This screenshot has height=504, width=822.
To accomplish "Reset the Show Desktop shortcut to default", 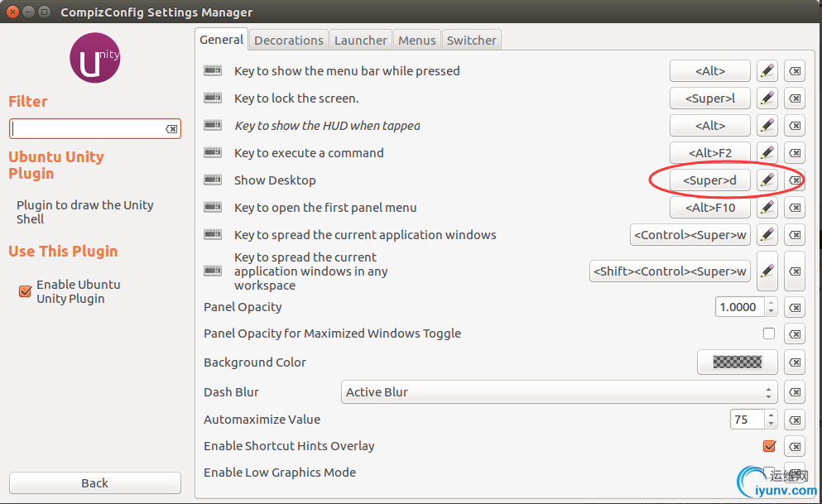I will tap(795, 180).
